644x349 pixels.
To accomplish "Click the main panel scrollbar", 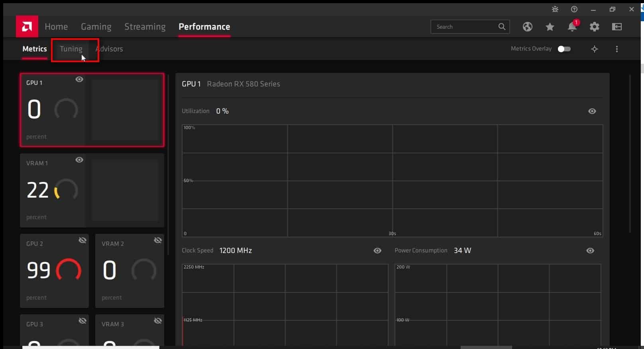I will click(630, 154).
